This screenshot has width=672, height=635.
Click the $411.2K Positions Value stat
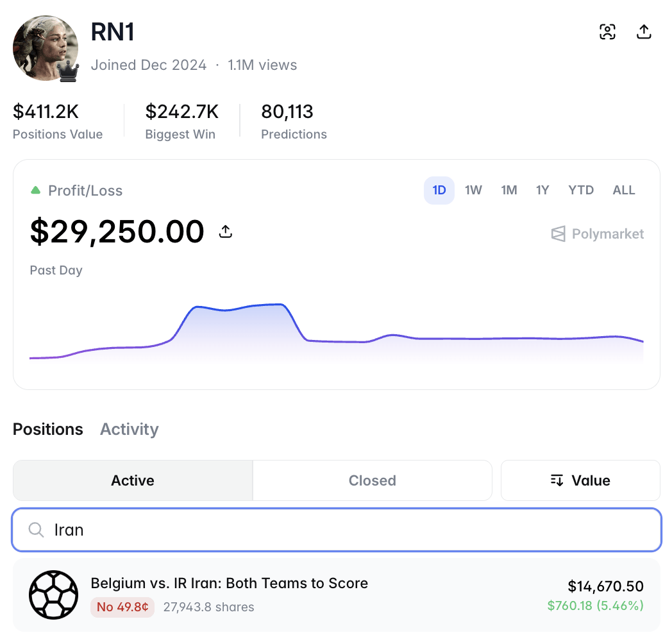coord(58,122)
